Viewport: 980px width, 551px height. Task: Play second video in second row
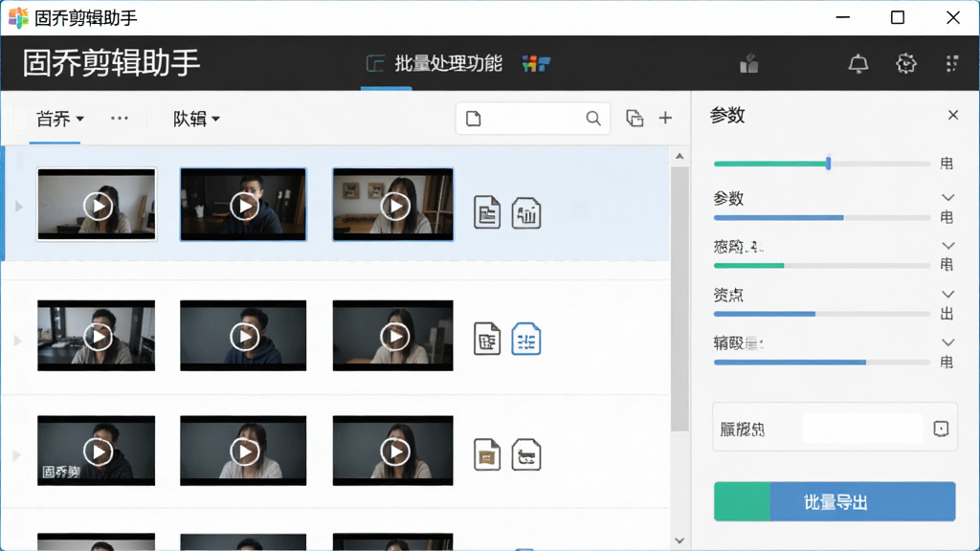pos(244,337)
